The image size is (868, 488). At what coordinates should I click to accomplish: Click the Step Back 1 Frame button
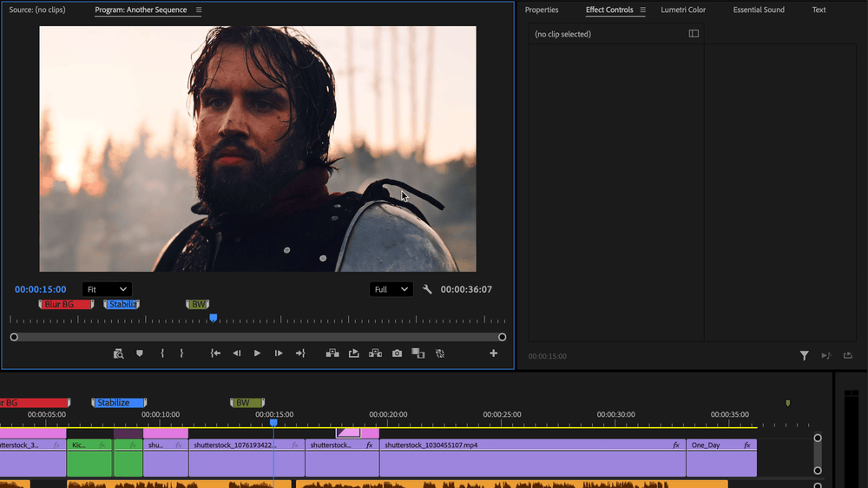tap(236, 353)
